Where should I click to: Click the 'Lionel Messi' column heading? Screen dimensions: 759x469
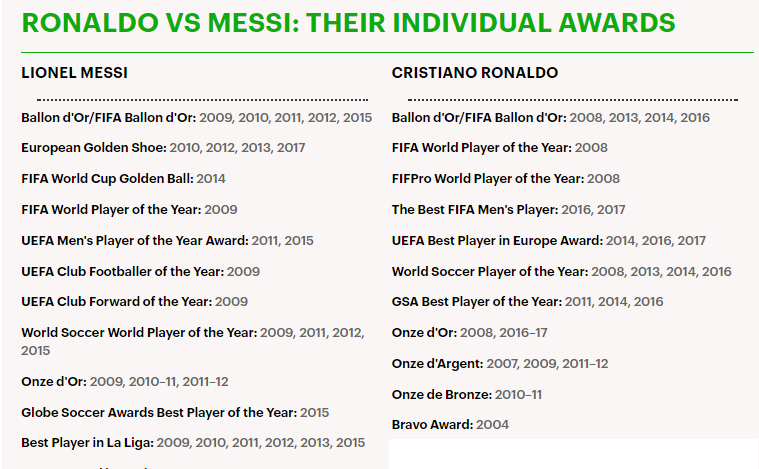(74, 73)
